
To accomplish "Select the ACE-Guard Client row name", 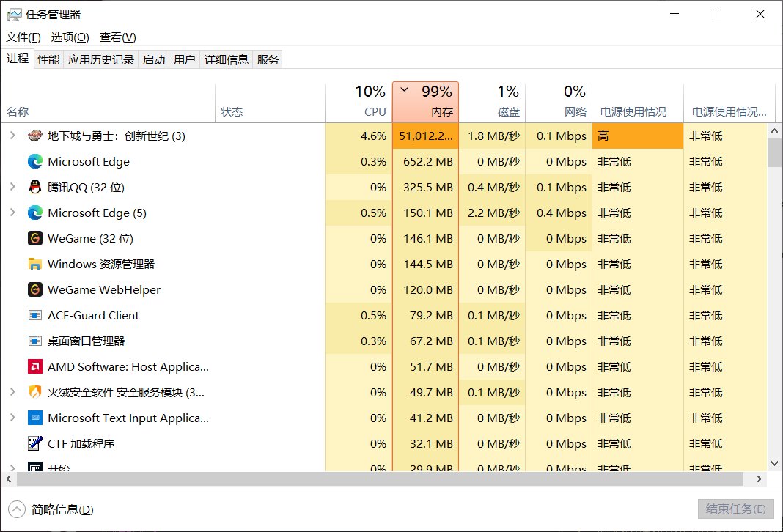I will click(93, 315).
